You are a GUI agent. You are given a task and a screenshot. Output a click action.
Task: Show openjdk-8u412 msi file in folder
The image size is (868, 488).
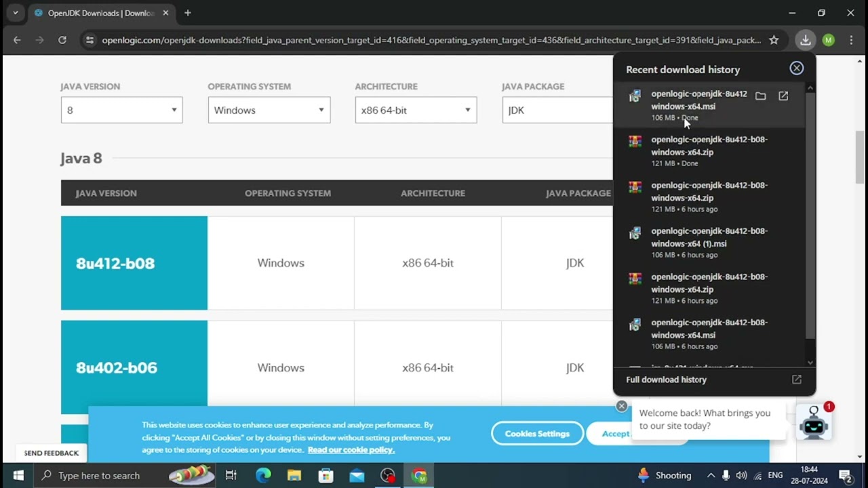760,96
